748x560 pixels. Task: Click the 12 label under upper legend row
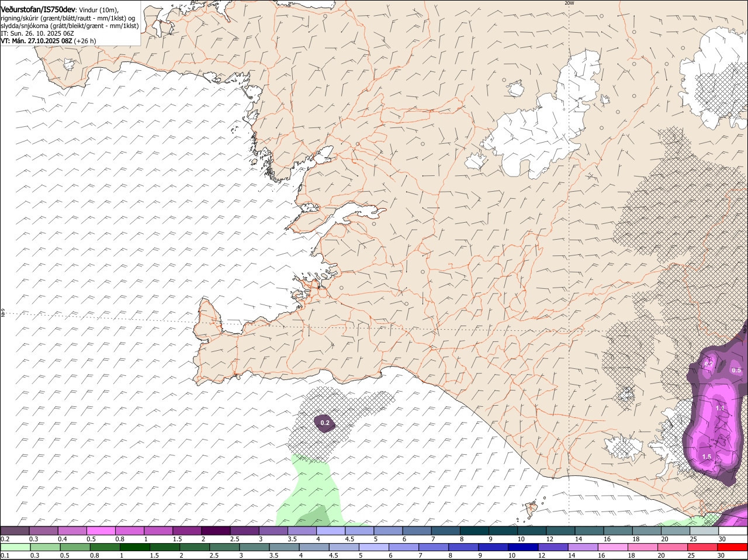pos(549,539)
